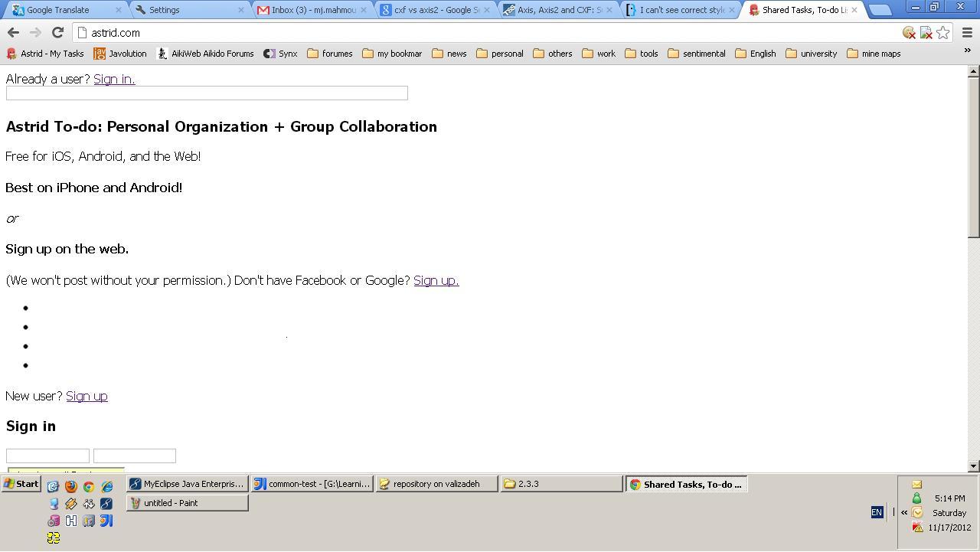
Task: Go back with the browser back arrow
Action: click(13, 33)
